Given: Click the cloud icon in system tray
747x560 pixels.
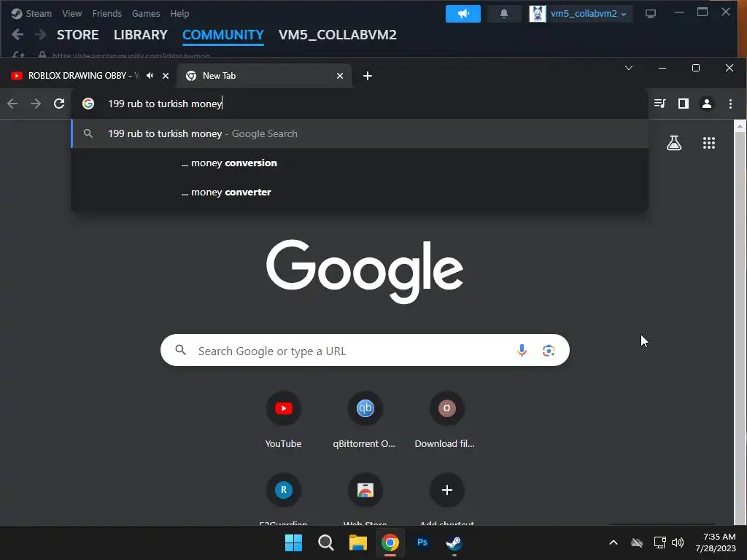Looking at the screenshot, I should [636, 542].
